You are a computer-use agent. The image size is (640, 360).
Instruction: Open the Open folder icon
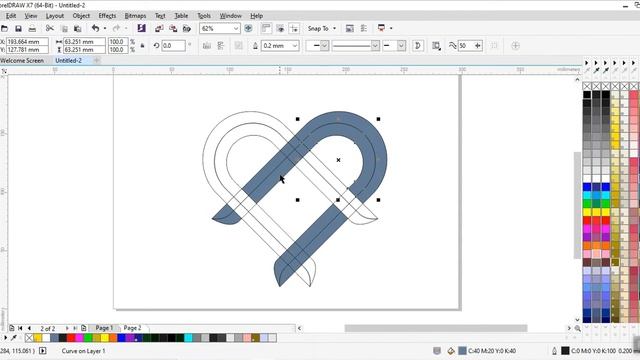(x=4, y=29)
